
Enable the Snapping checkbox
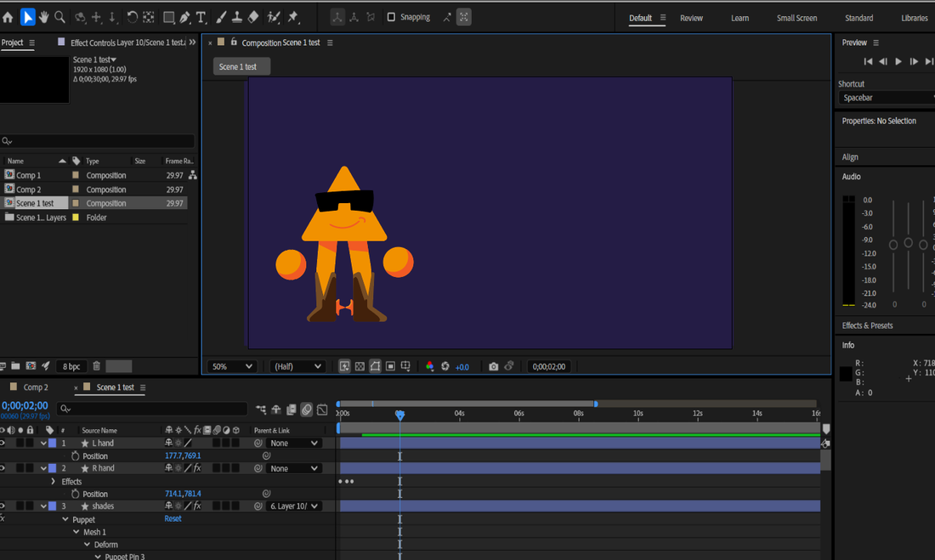coord(391,17)
